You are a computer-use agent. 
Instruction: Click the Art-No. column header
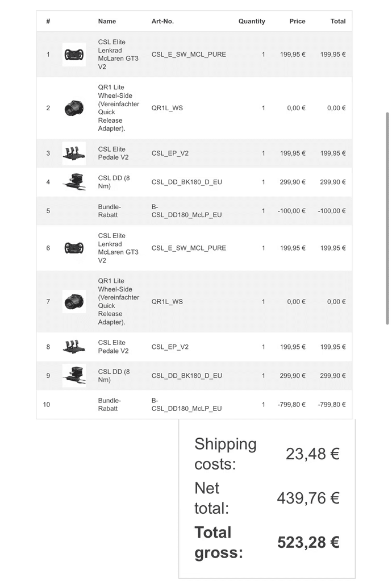pyautogui.click(x=162, y=21)
